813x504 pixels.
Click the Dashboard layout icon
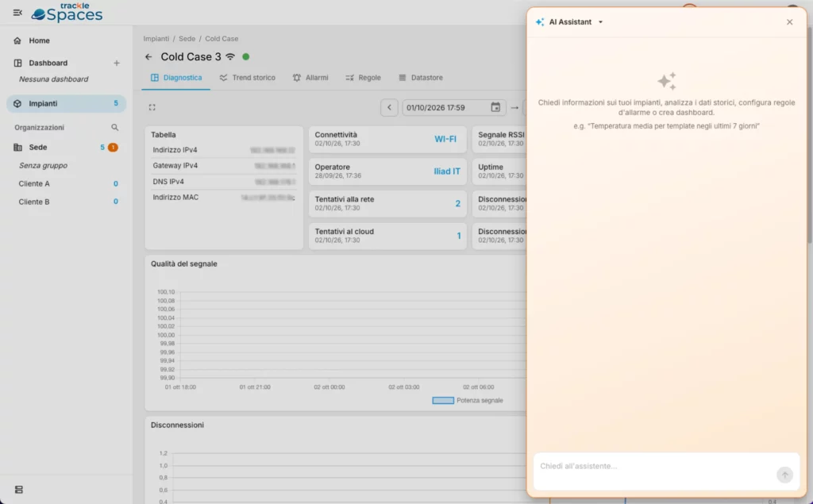point(17,63)
